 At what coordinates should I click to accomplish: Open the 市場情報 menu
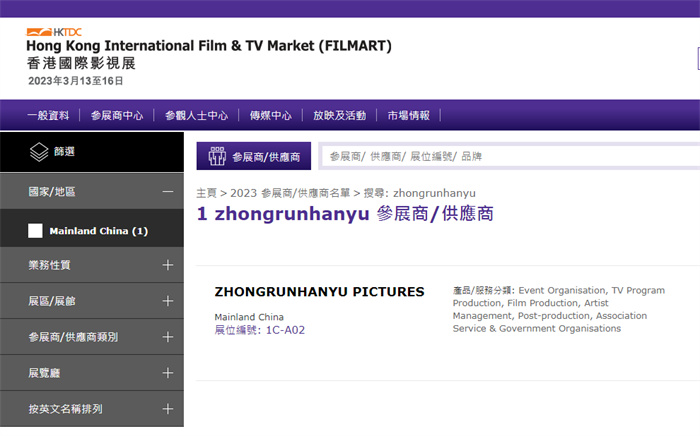[x=408, y=116]
